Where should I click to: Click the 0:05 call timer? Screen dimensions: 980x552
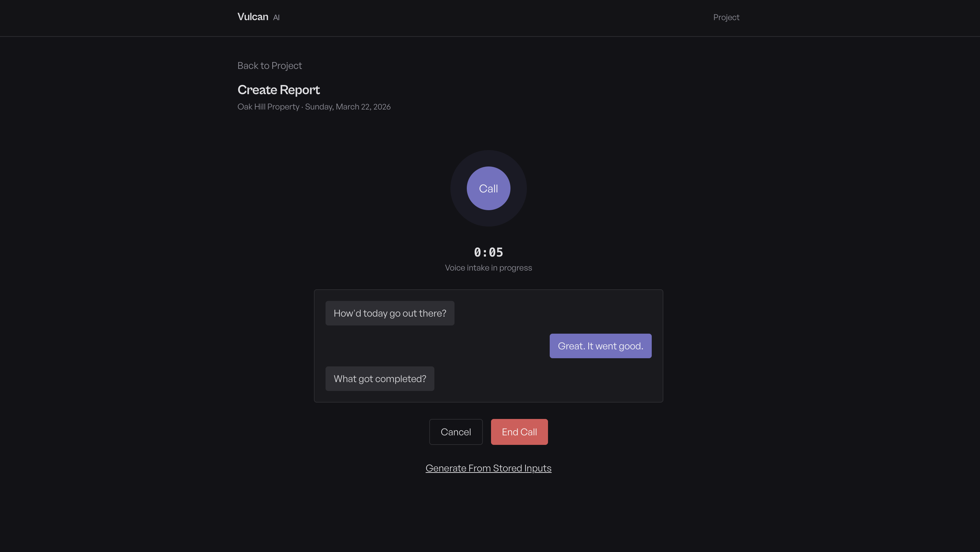pyautogui.click(x=489, y=252)
